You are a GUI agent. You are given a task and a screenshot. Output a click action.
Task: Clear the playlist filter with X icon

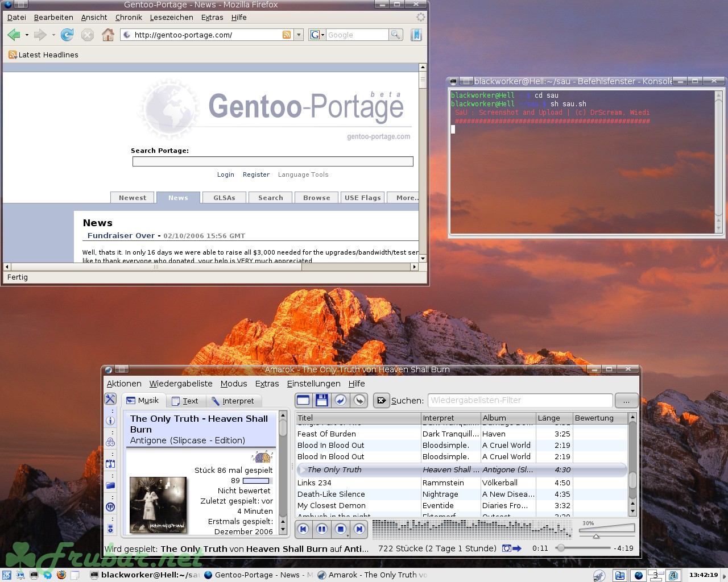click(381, 400)
